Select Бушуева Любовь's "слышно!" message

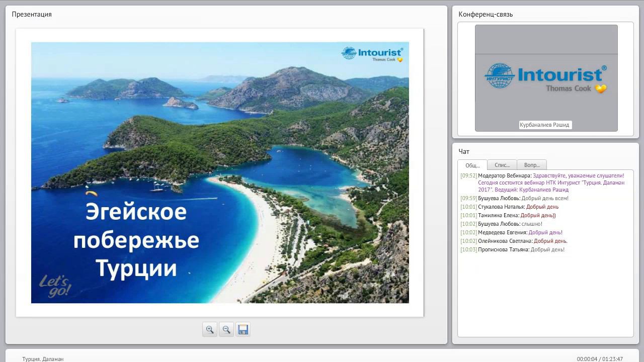pyautogui.click(x=502, y=224)
